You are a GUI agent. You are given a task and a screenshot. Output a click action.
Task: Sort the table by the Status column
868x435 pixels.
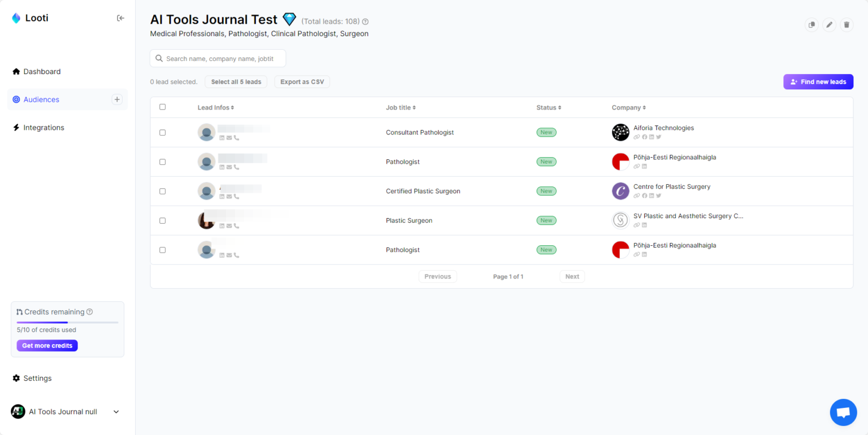pyautogui.click(x=548, y=107)
